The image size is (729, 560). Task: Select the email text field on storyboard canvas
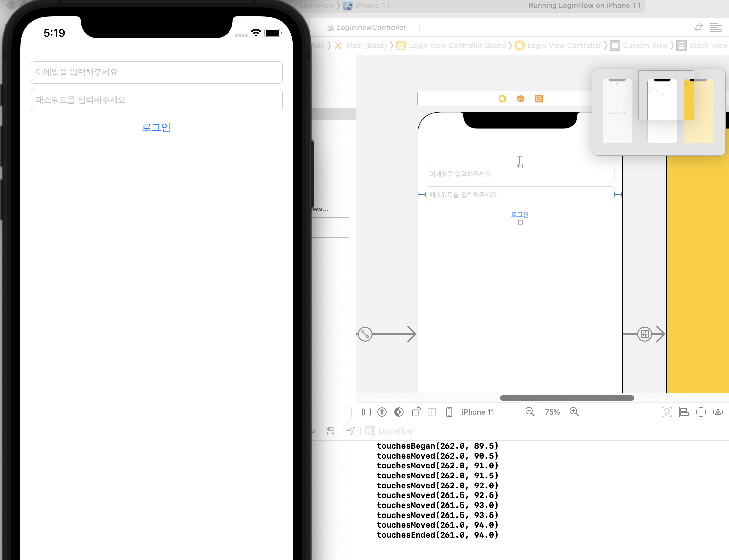(520, 174)
